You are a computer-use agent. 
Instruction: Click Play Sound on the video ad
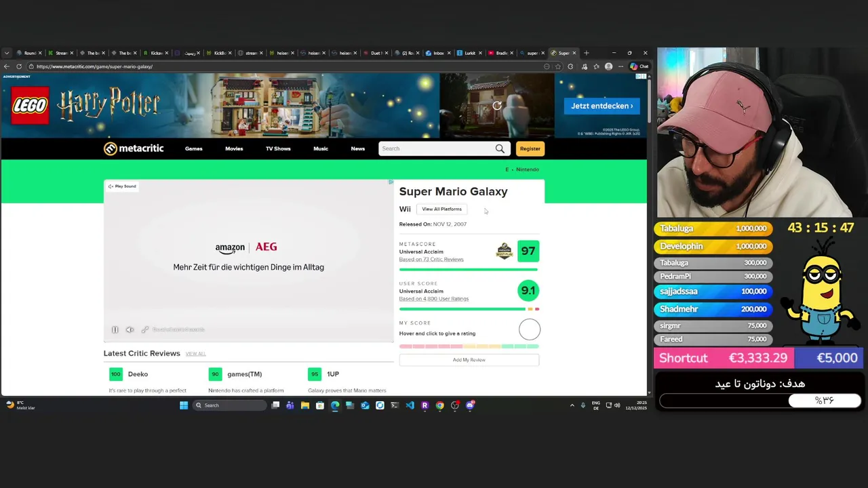pos(122,186)
